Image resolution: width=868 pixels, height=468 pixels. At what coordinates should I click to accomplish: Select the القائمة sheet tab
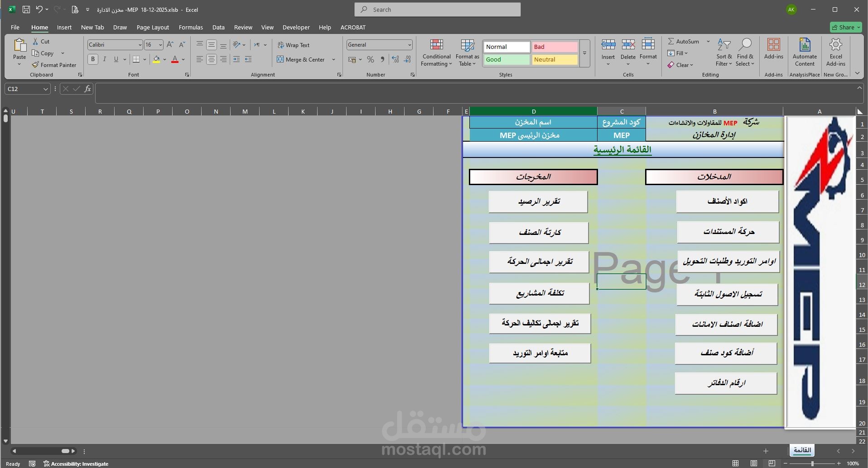point(802,450)
